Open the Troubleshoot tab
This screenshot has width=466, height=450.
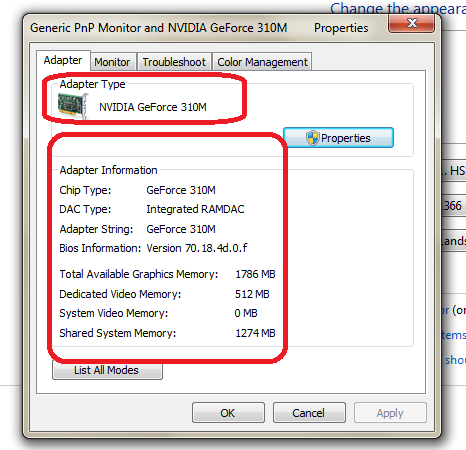click(174, 62)
